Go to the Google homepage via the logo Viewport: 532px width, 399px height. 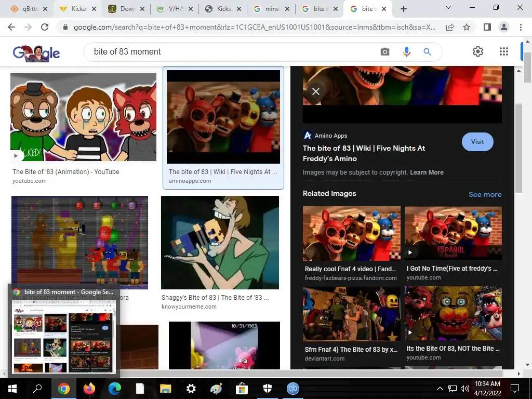click(36, 53)
